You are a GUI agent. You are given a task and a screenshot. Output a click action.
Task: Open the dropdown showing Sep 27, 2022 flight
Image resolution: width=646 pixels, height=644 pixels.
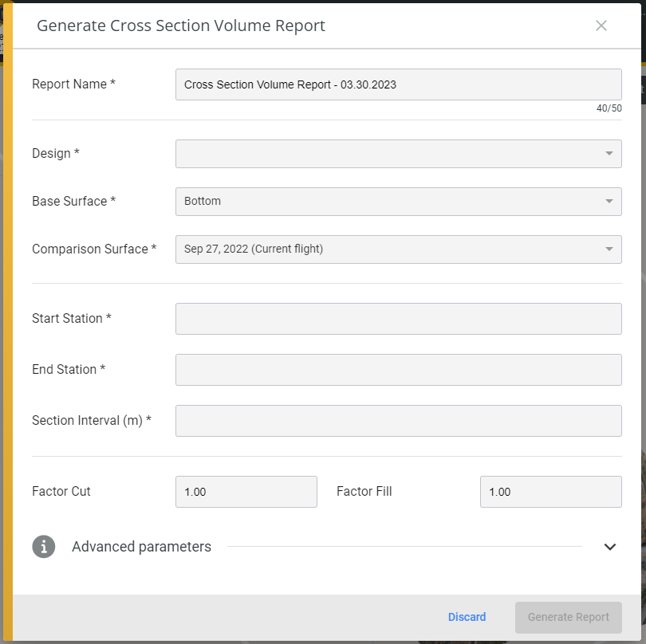[x=399, y=249]
